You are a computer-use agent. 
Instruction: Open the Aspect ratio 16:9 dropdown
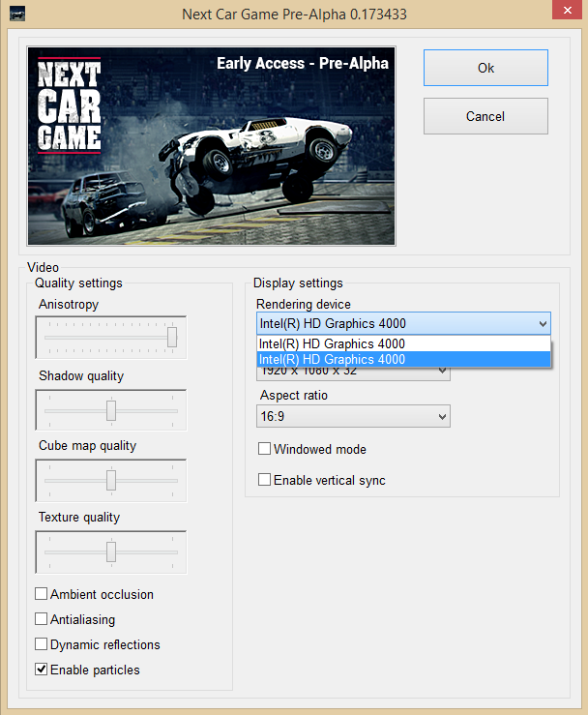[x=353, y=416]
